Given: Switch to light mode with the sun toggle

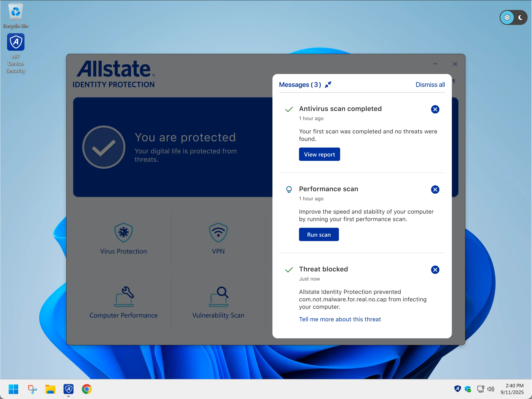Looking at the screenshot, I should 507,17.
